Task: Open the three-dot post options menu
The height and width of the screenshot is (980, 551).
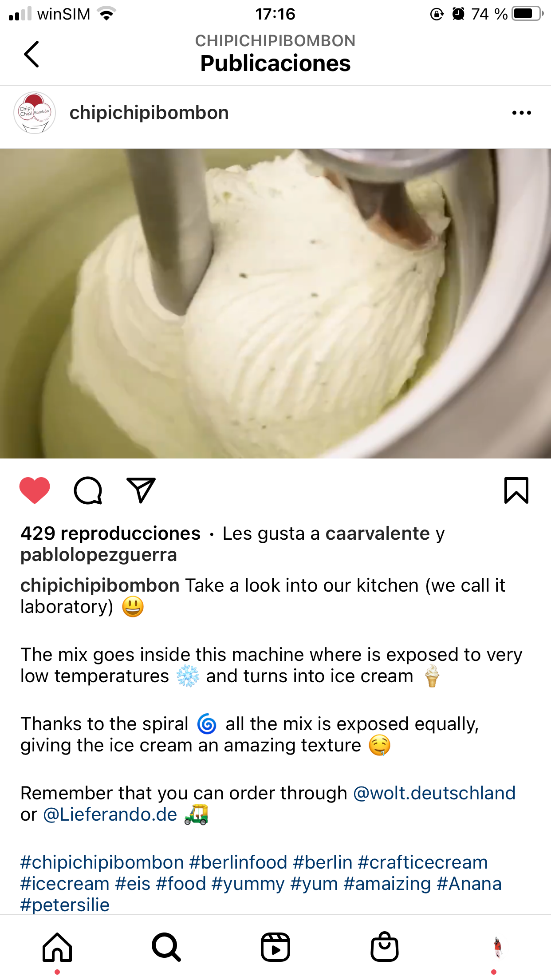Action: [x=521, y=113]
